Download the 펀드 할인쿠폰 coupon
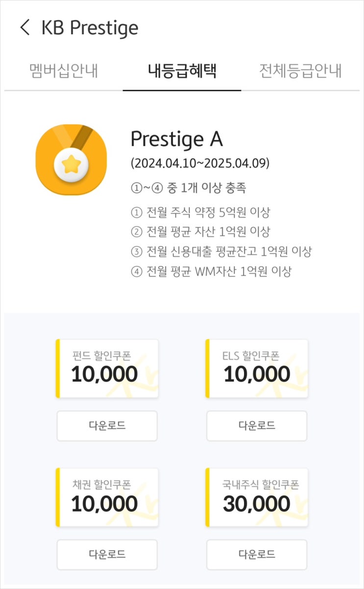 point(107,425)
